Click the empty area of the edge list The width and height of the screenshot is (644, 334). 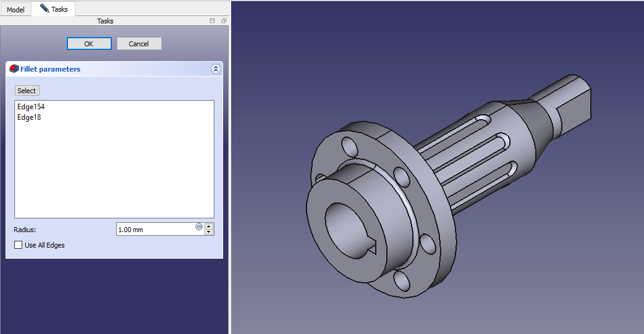pos(114,173)
